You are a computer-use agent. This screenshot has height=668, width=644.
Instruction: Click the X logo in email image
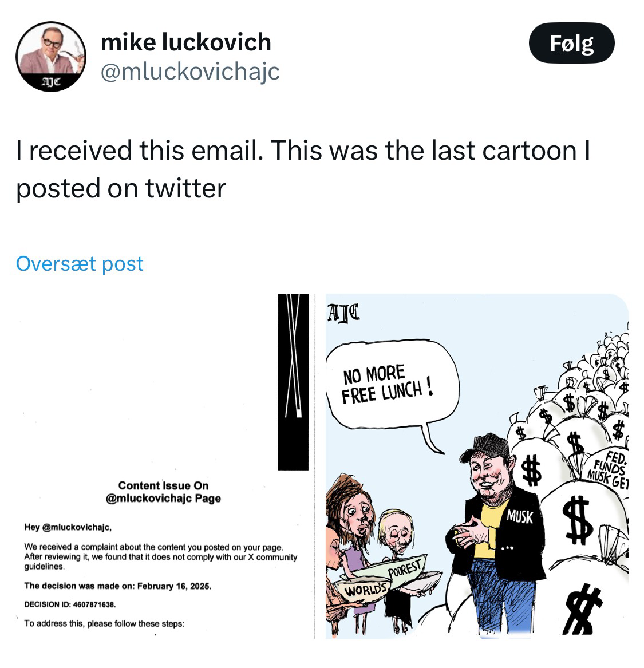point(293,382)
